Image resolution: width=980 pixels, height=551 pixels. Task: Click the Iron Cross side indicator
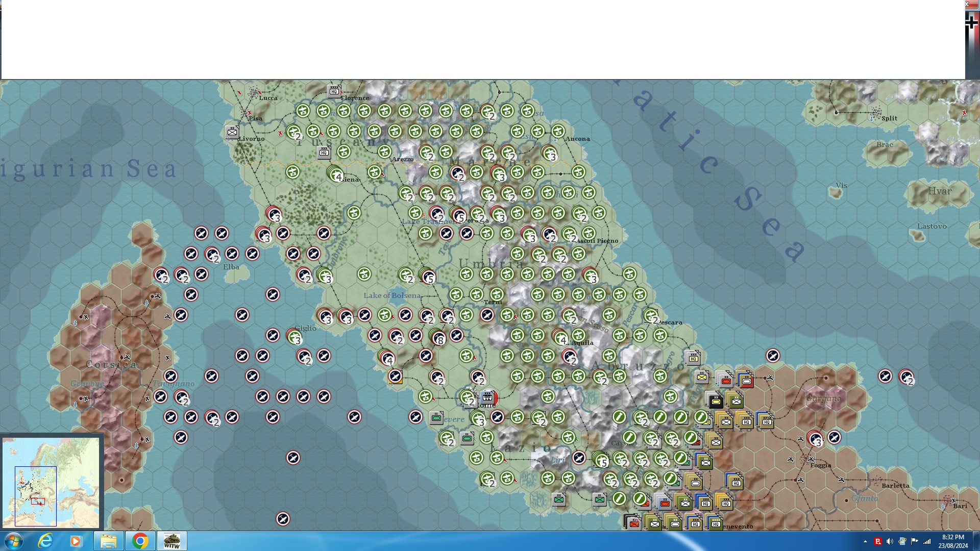[x=972, y=22]
